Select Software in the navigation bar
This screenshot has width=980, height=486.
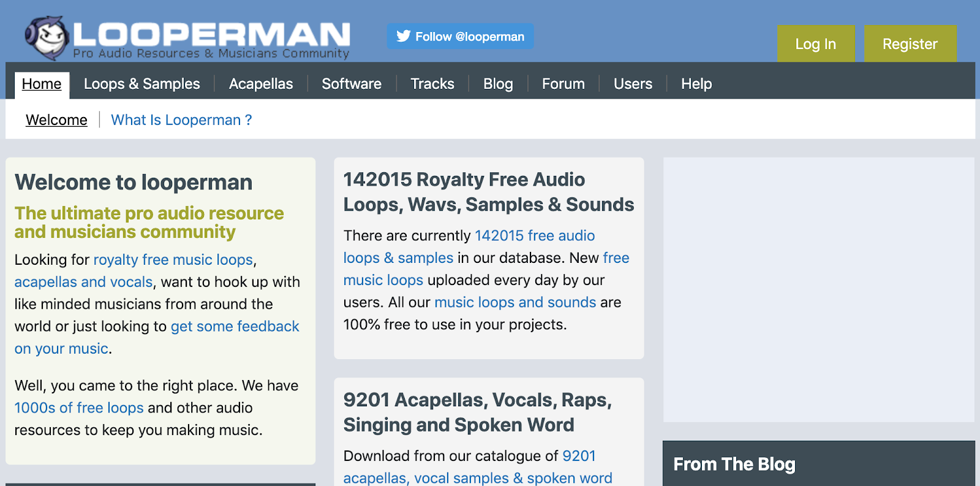[x=352, y=84]
